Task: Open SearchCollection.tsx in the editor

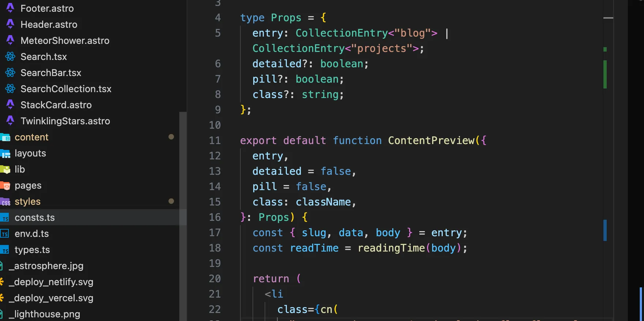Action: [x=66, y=89]
